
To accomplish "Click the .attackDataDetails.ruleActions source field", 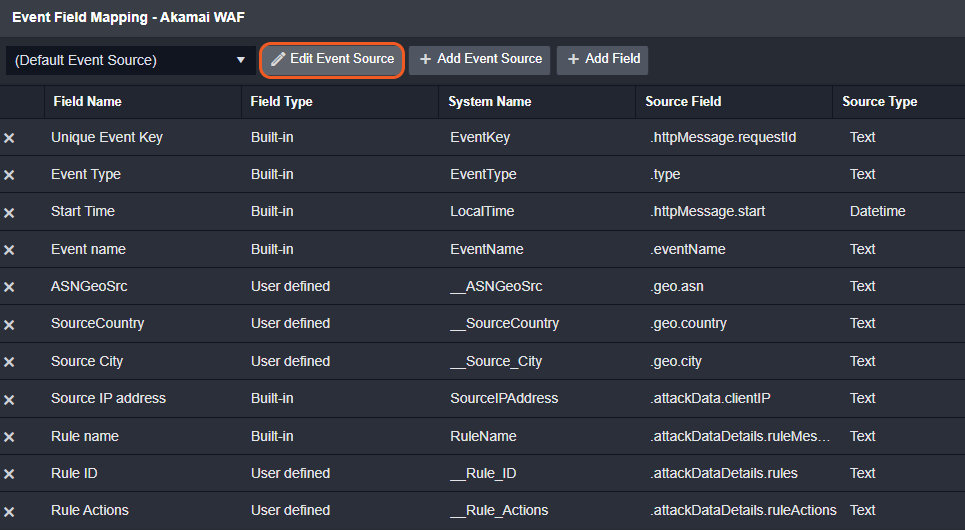I will pos(743,510).
